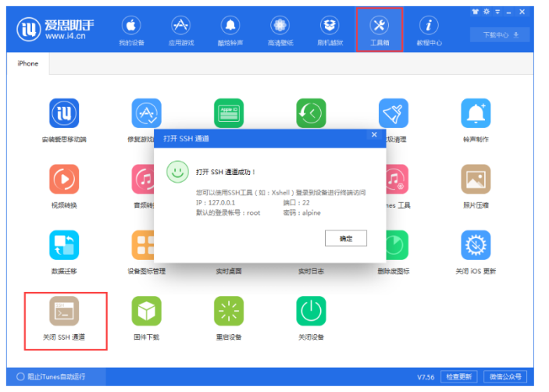Open the title bar dropdown menu arrow
Screen dimensions: 549x392
[497, 12]
